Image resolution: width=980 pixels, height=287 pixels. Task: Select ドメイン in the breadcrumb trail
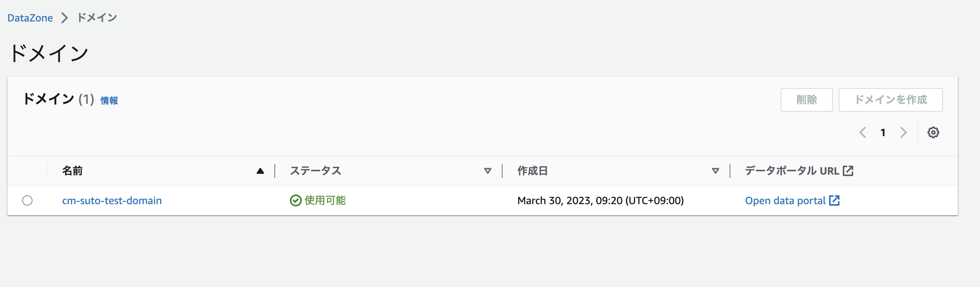point(96,17)
